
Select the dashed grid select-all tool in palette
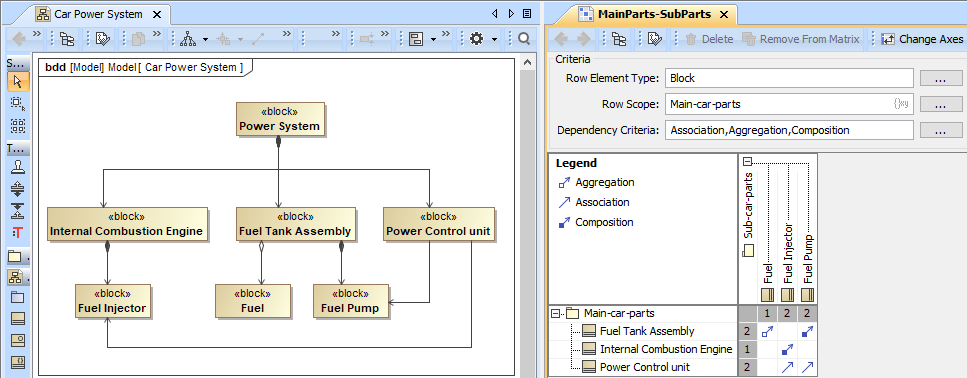[18, 126]
